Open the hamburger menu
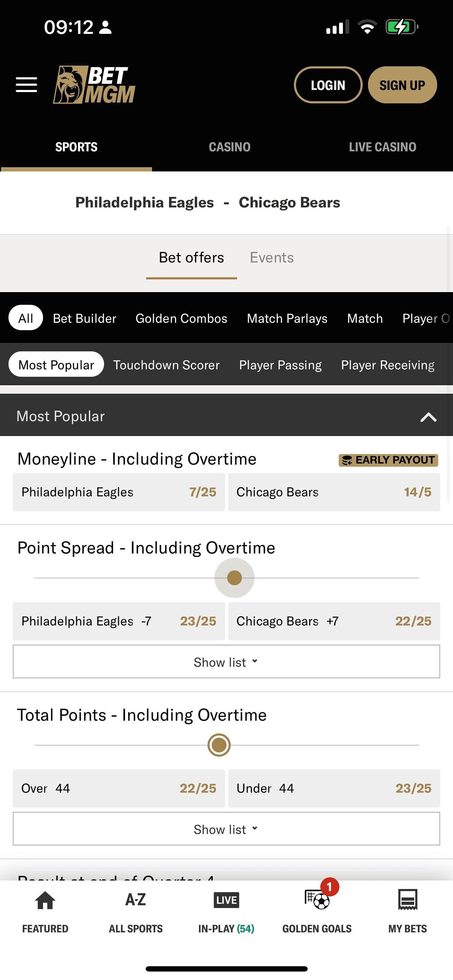Screen dimensions: 453x980 click(x=26, y=84)
